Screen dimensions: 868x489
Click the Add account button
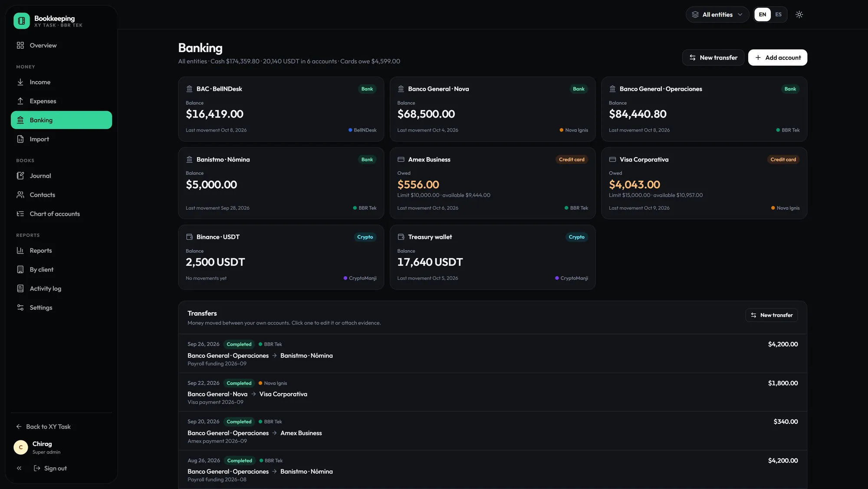[777, 58]
